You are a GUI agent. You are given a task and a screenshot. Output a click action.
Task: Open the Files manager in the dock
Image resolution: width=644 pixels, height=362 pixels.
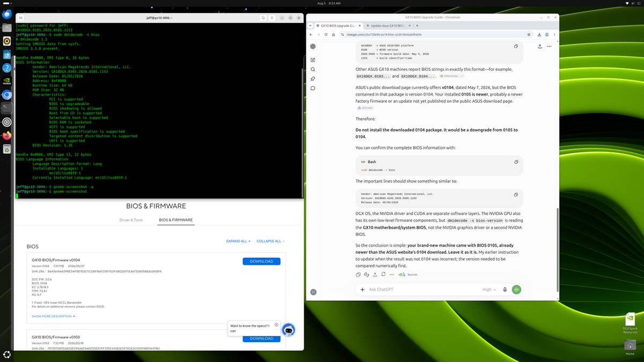point(7,27)
